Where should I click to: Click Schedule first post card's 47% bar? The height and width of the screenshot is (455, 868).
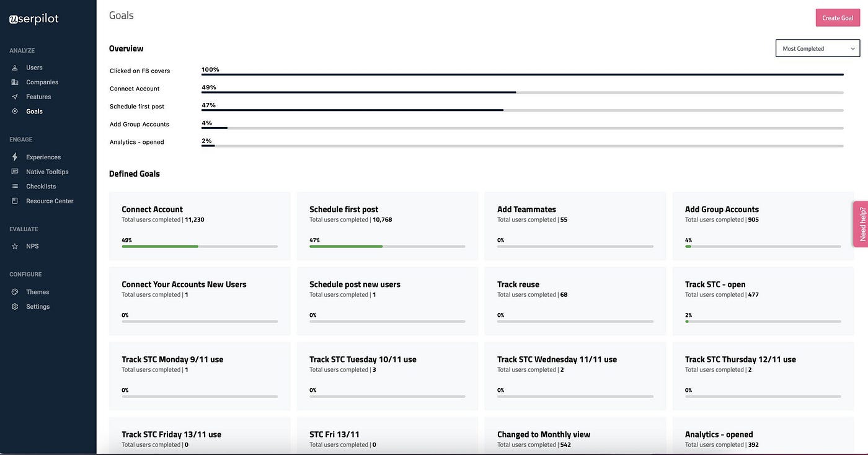[387, 246]
